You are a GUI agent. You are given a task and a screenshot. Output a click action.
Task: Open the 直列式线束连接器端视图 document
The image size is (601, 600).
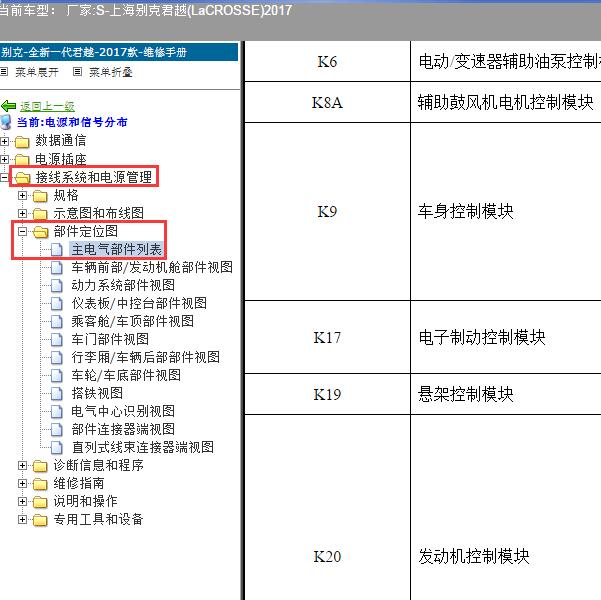(143, 447)
